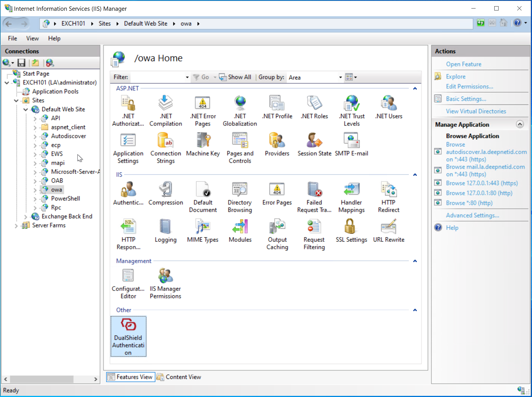Click inside the Filter input field
This screenshot has width=532, height=397.
[157, 77]
